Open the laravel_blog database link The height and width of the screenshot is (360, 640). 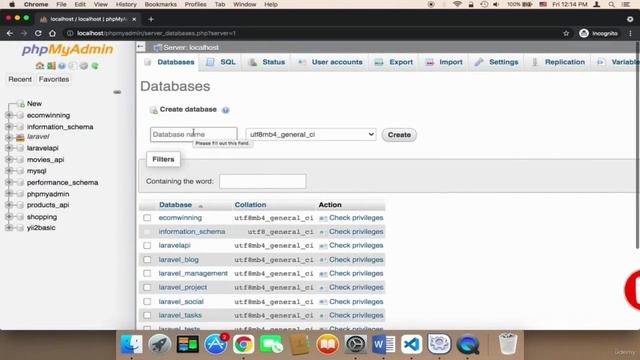(x=179, y=260)
